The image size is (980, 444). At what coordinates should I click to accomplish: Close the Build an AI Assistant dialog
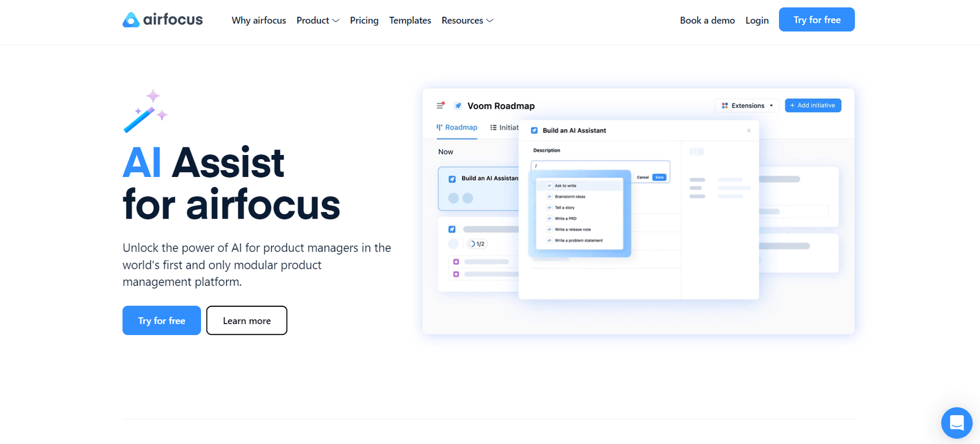(x=748, y=130)
